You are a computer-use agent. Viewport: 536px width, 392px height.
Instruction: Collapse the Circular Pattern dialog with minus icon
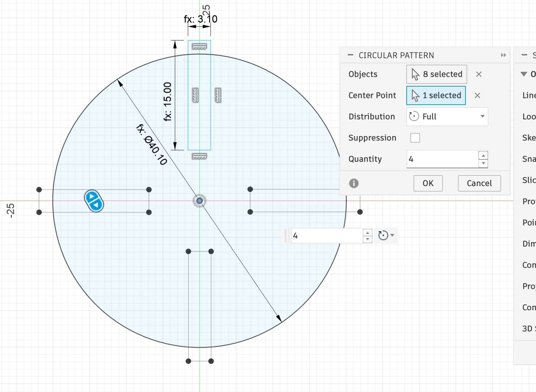click(350, 55)
